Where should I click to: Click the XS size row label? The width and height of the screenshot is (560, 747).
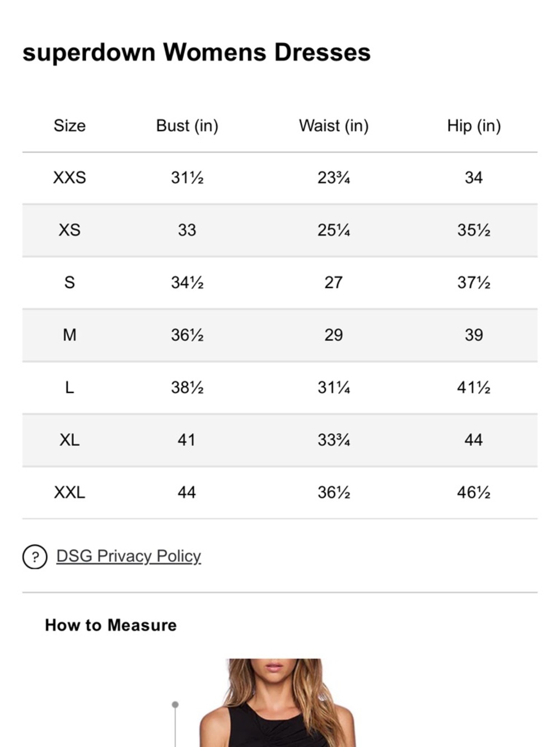pos(69,230)
